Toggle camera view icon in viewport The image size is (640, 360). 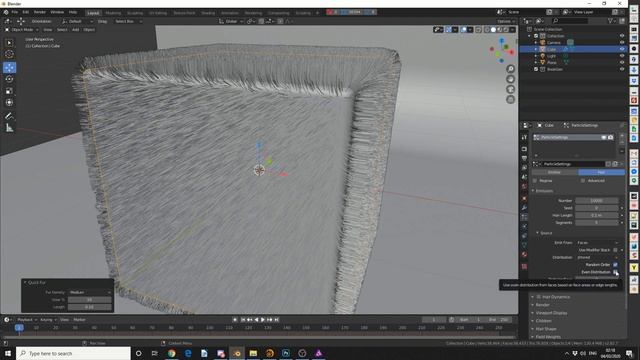tap(511, 89)
